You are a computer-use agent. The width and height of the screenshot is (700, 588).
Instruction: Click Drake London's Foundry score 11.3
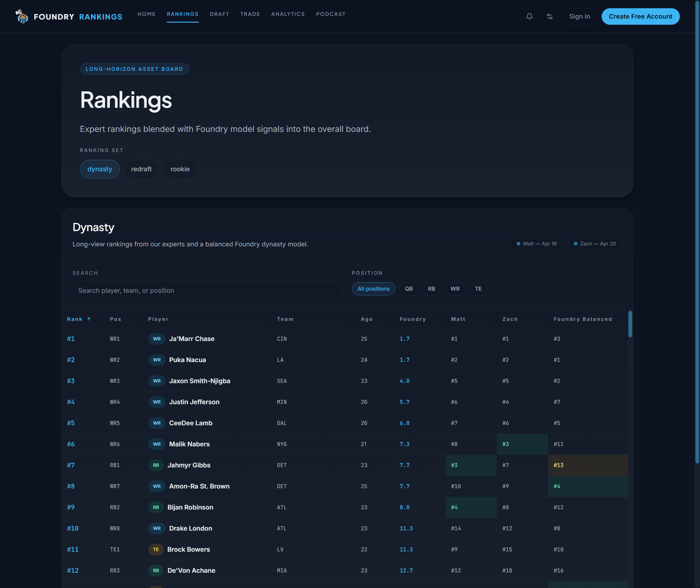[406, 529]
